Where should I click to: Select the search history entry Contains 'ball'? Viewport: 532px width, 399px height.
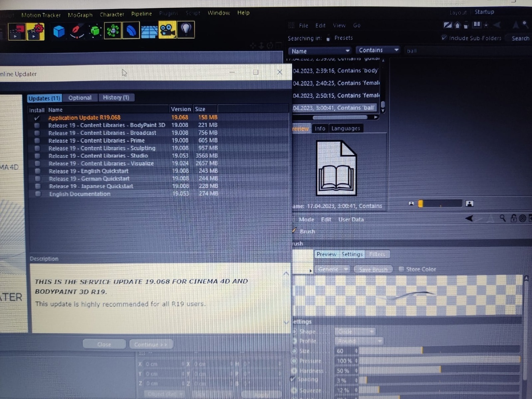[x=335, y=108]
